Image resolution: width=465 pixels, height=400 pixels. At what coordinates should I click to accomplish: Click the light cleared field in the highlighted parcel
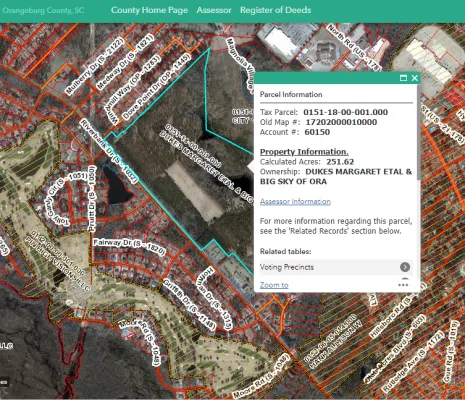[x=194, y=190]
